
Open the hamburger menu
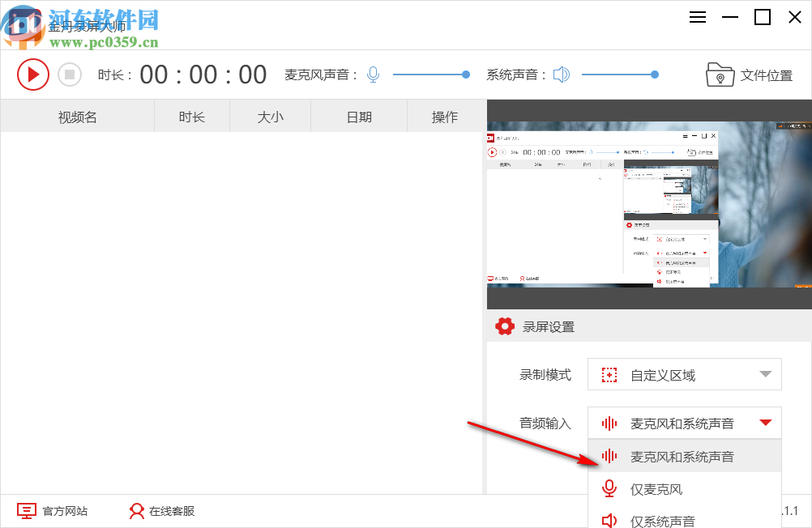[x=698, y=17]
